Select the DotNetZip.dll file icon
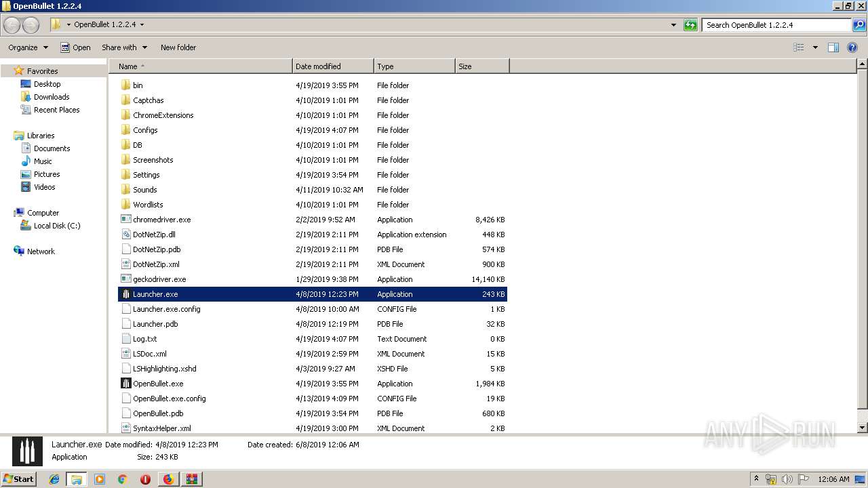The image size is (868, 488). pos(125,235)
